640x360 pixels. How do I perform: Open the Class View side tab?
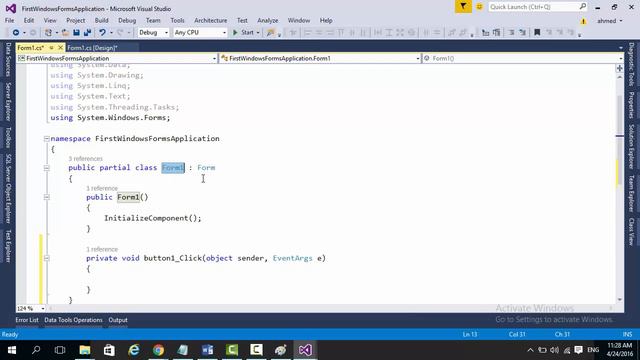tap(631, 231)
